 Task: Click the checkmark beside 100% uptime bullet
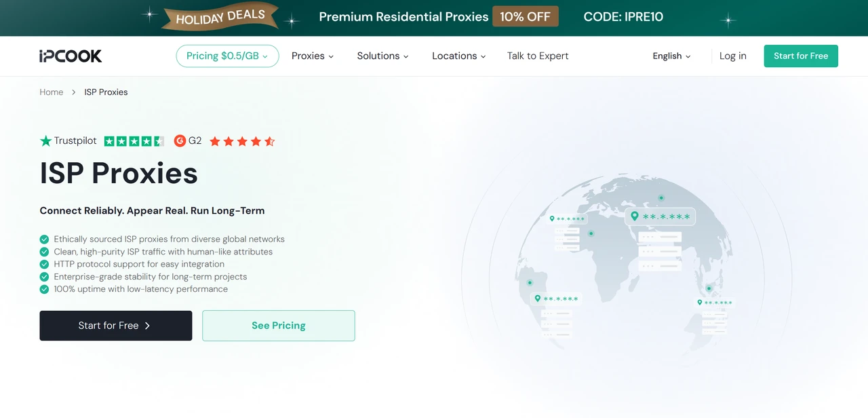(x=44, y=288)
